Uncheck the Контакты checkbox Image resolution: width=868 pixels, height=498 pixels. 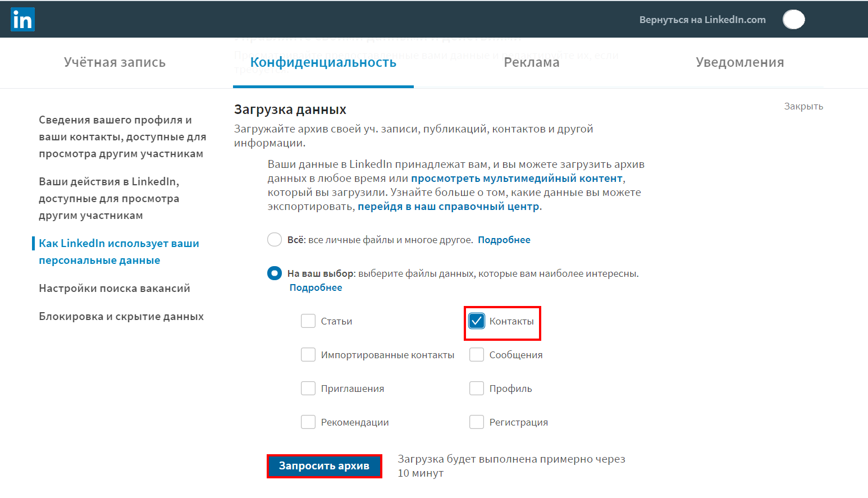click(x=477, y=321)
